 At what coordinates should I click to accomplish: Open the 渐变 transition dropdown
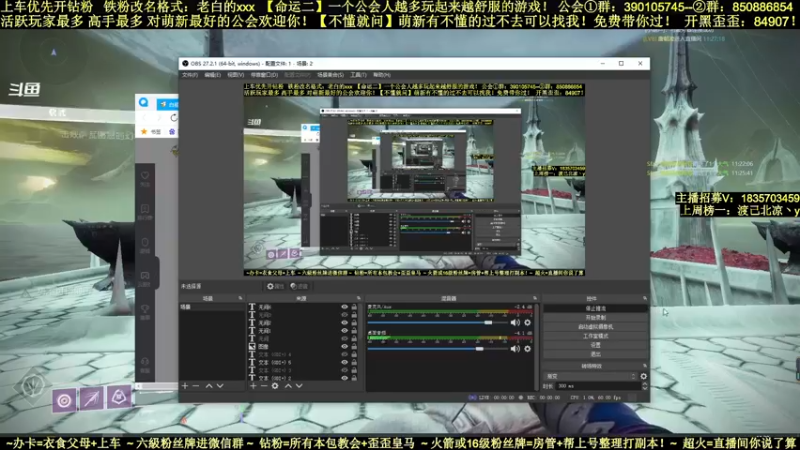coord(591,376)
